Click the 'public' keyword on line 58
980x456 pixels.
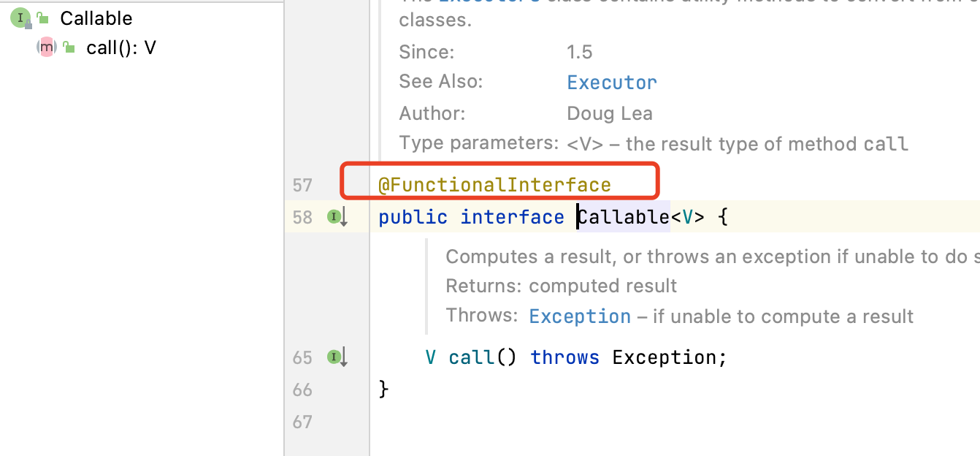(x=413, y=217)
